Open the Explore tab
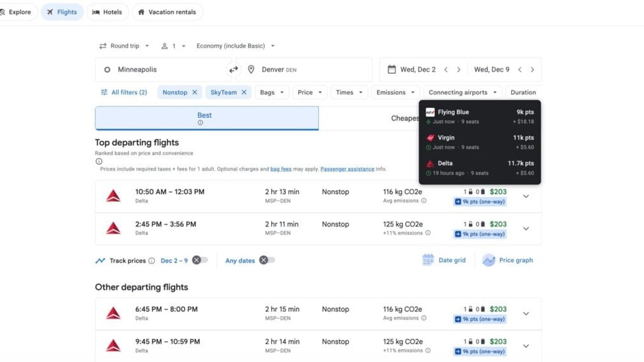The height and width of the screenshot is (362, 644). coord(17,12)
